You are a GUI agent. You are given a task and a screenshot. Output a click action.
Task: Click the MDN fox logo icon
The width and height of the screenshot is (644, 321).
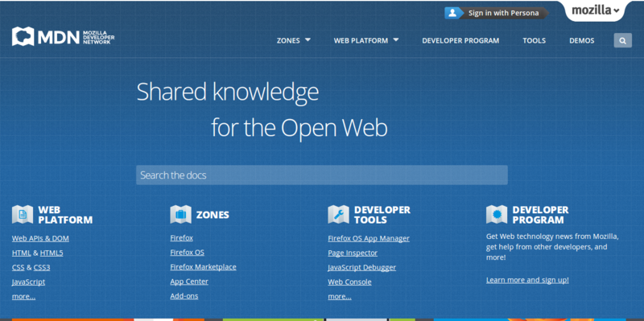tap(23, 36)
